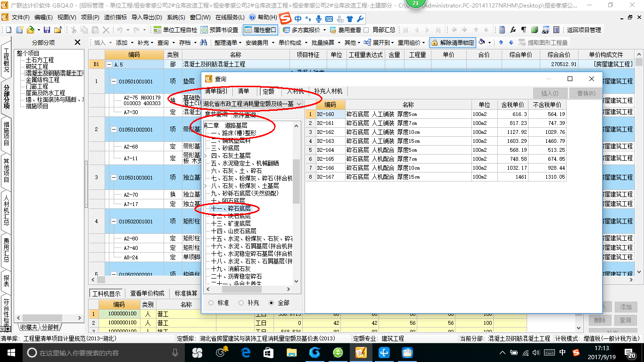Select tree item 十四、山皮石底层
This screenshot has width=644, height=362.
(233, 231)
